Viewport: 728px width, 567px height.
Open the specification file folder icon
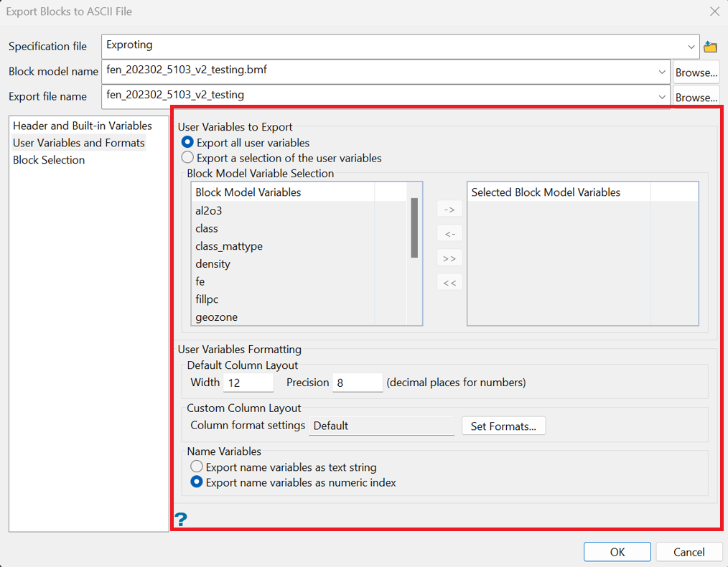710,46
